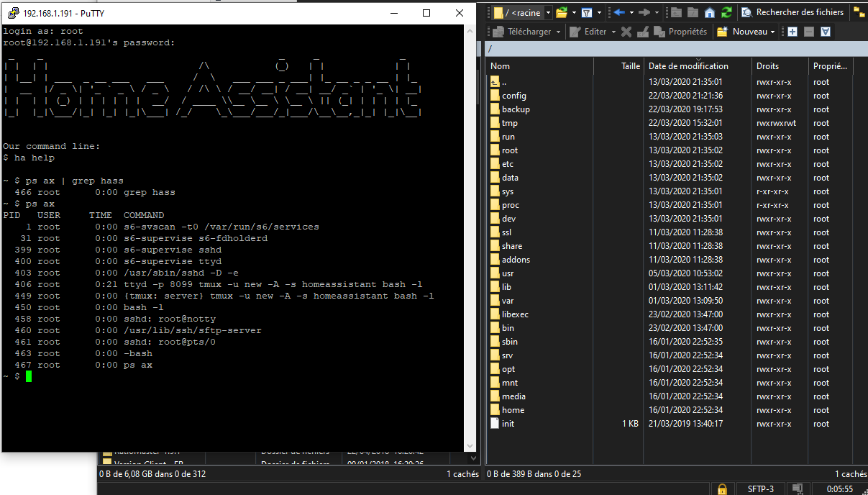Click the monitor icon beside SFTP-3

(x=797, y=489)
